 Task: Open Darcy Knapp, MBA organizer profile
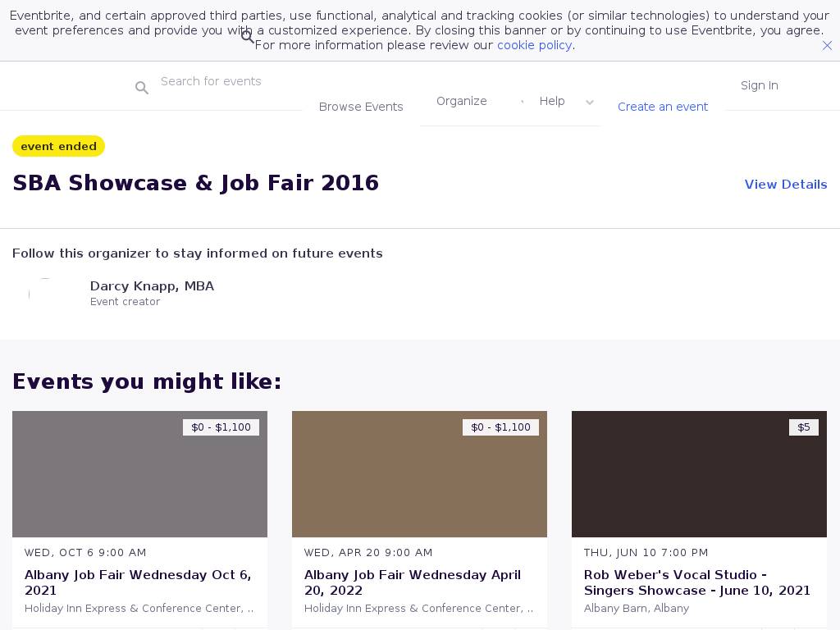pos(152,286)
